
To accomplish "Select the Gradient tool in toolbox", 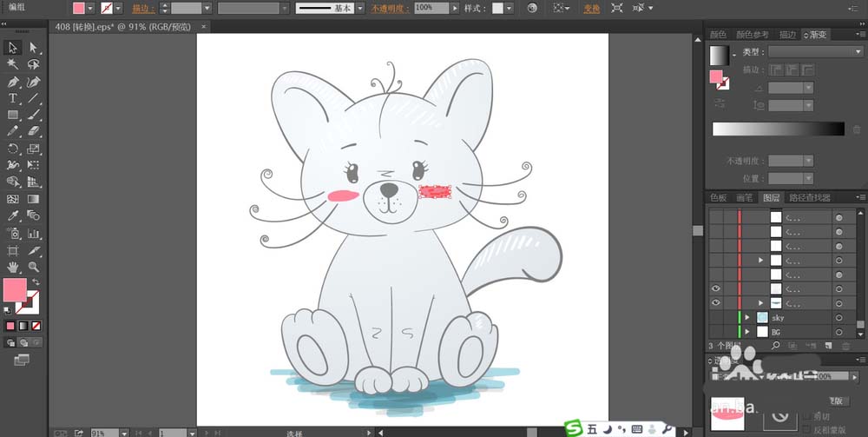I will [x=33, y=199].
